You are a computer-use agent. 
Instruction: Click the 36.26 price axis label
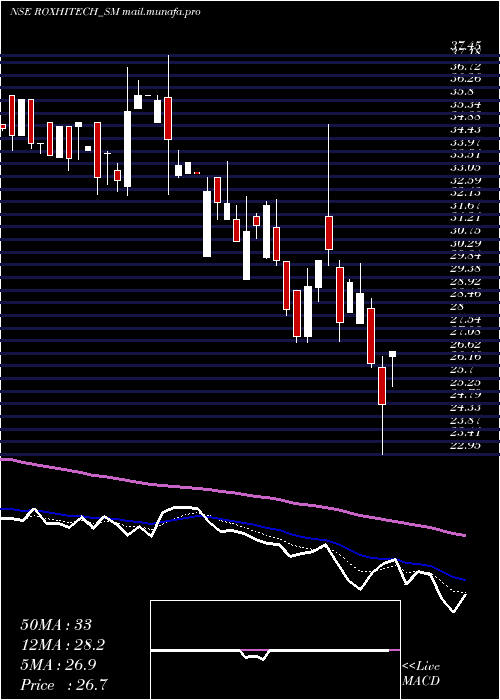tap(466, 79)
